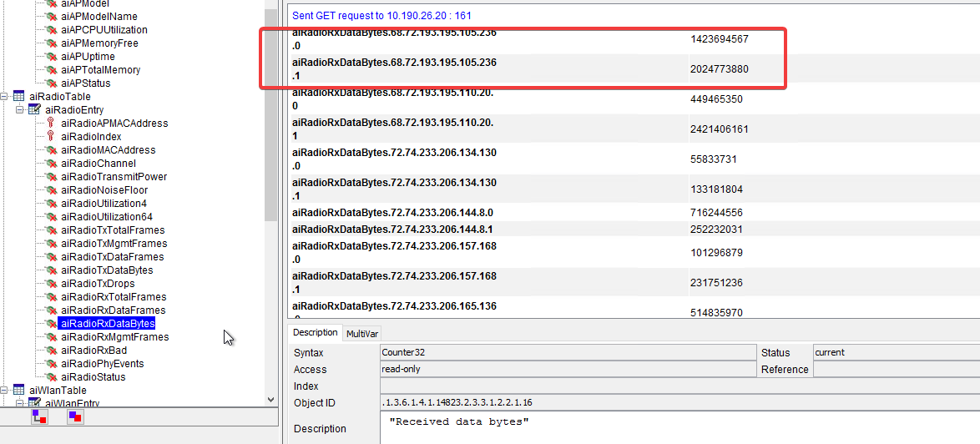Click the leaf icon beside aiRadioTxDrops
980x444 pixels.
(53, 284)
